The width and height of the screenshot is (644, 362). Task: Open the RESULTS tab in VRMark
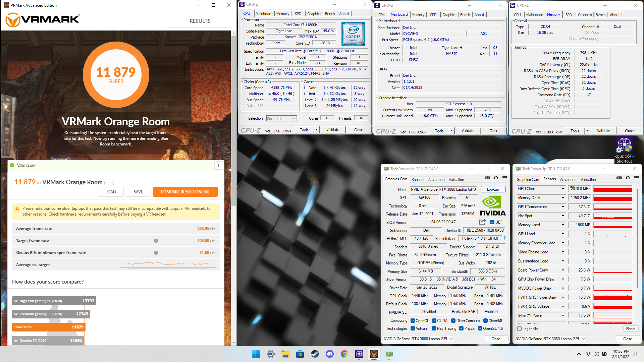[200, 21]
